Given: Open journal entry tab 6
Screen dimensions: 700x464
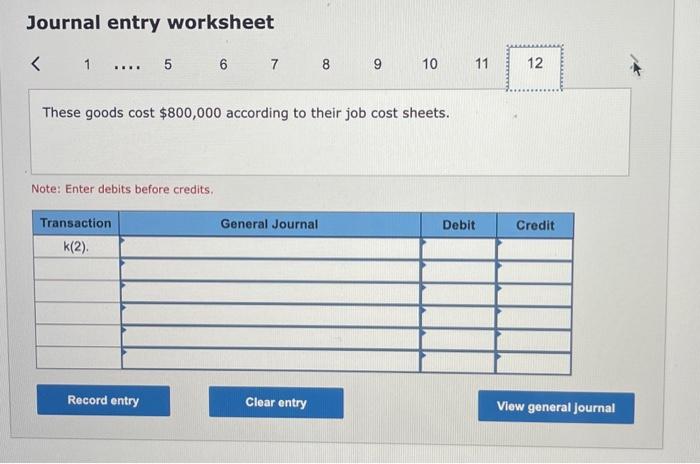Looking at the screenshot, I should click(x=223, y=64).
